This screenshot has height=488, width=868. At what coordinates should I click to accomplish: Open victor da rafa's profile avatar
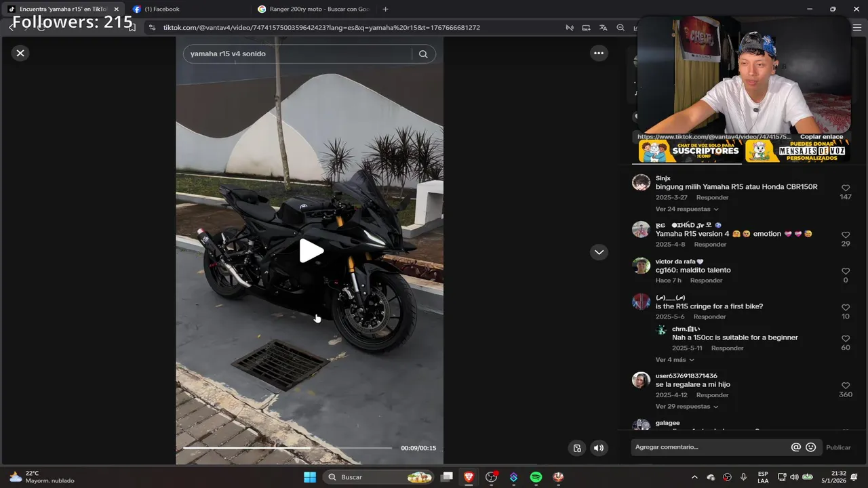641,266
